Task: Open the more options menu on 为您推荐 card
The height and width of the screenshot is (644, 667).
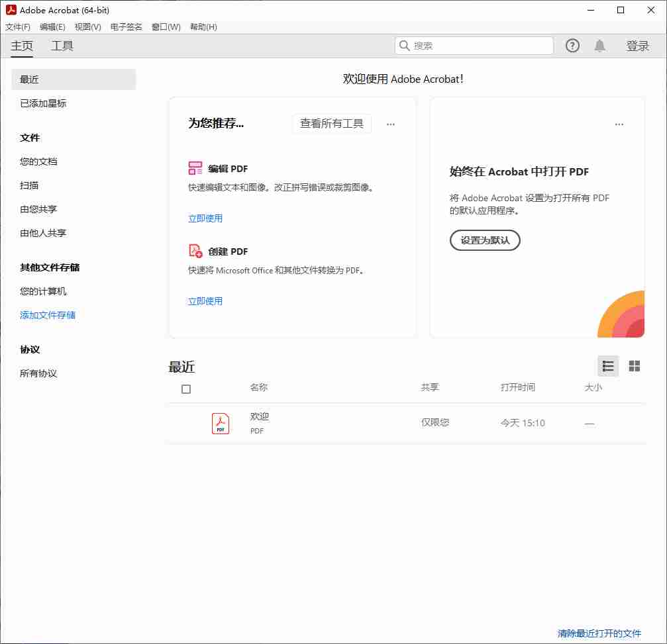Action: [x=391, y=124]
